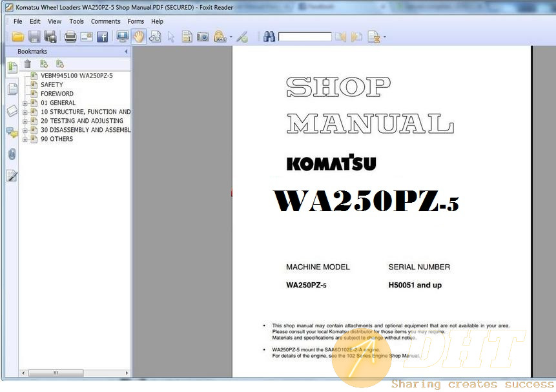Open the dropdown arrow beside RMS padlock
556x392 pixels.
click(x=231, y=37)
